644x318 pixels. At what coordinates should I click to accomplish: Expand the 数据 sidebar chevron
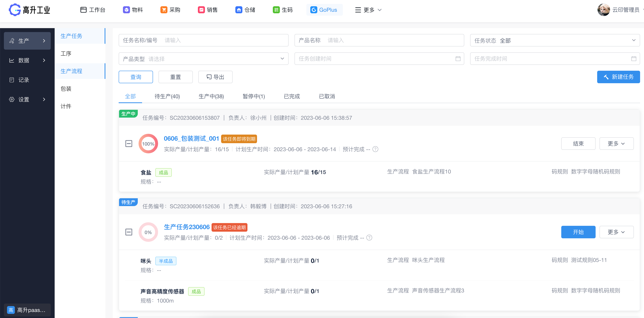tap(44, 60)
